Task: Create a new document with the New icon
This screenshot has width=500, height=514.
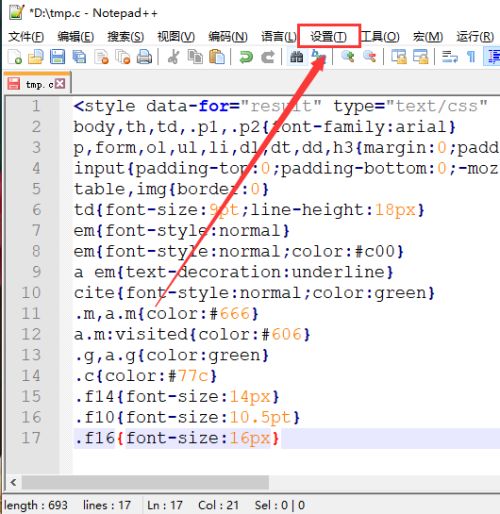Action: click(x=15, y=57)
